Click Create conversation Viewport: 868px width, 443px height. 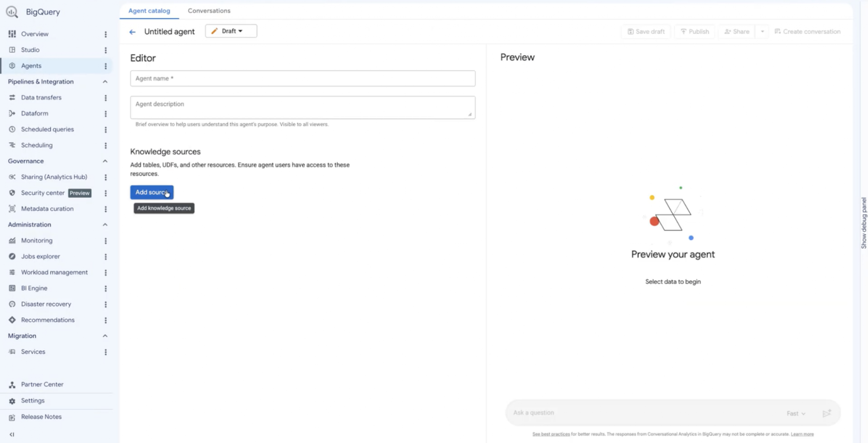(x=807, y=32)
